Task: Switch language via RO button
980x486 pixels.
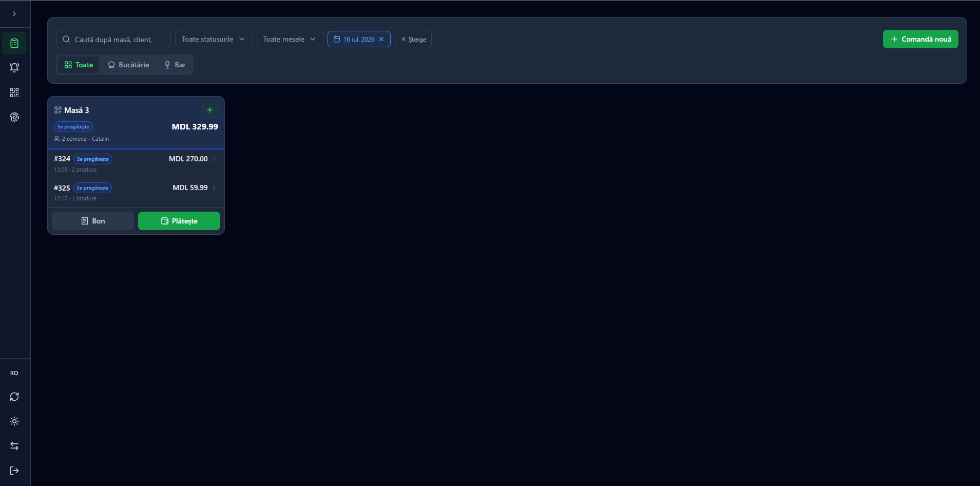Action: pyautogui.click(x=14, y=373)
